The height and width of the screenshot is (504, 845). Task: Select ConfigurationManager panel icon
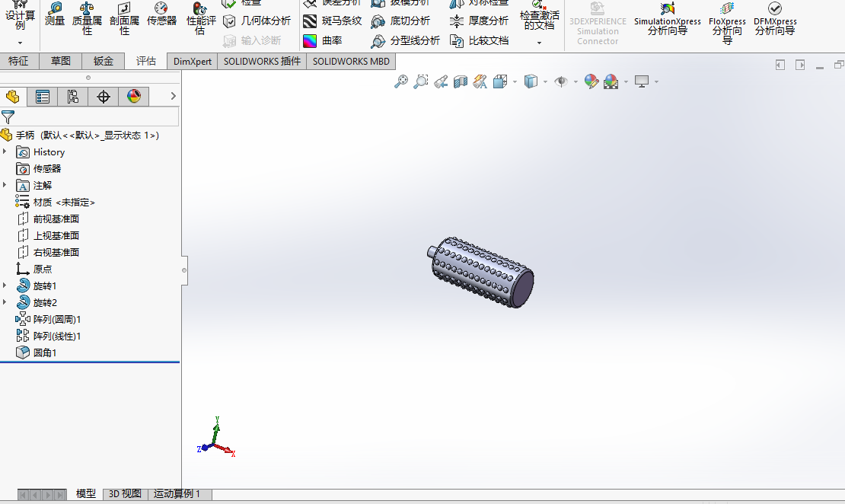73,97
